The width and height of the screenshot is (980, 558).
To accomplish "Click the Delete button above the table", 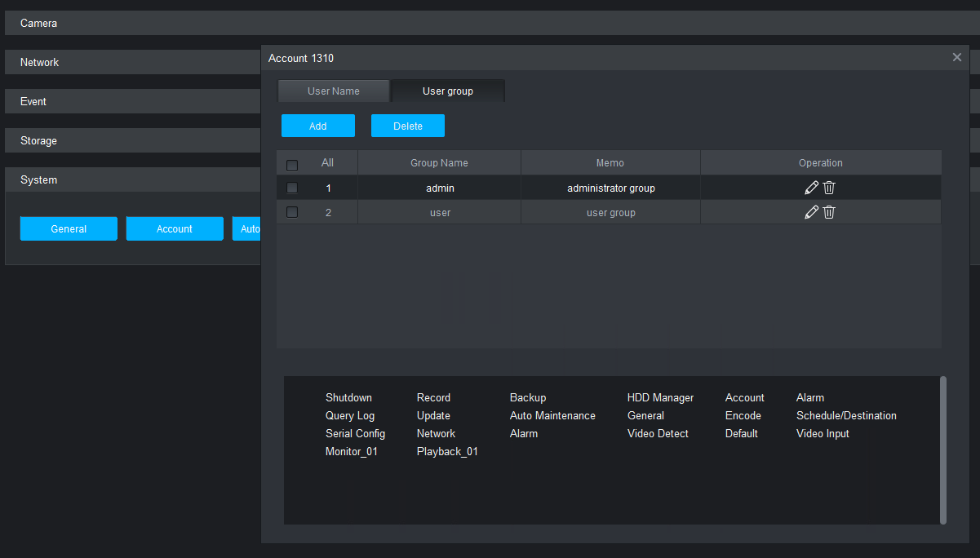I will pyautogui.click(x=408, y=126).
